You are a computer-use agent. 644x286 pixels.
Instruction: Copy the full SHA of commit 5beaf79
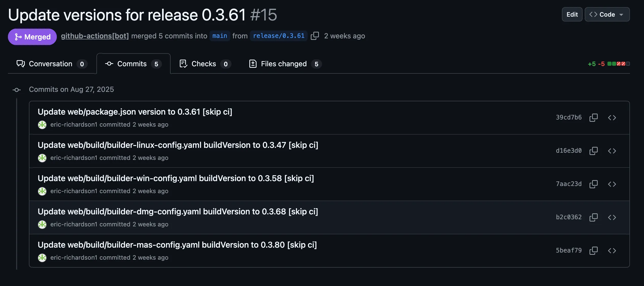click(x=593, y=250)
